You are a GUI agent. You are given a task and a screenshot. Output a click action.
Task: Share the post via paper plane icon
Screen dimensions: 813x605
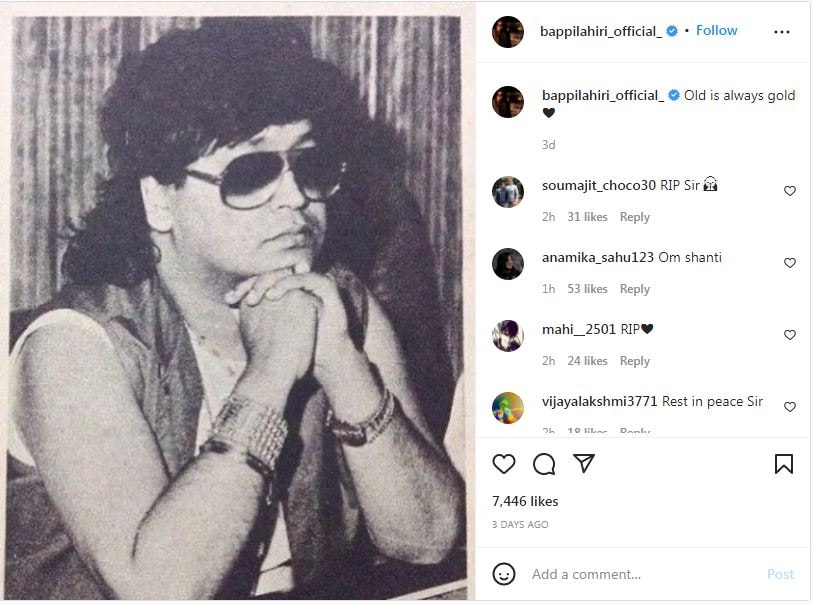click(584, 463)
